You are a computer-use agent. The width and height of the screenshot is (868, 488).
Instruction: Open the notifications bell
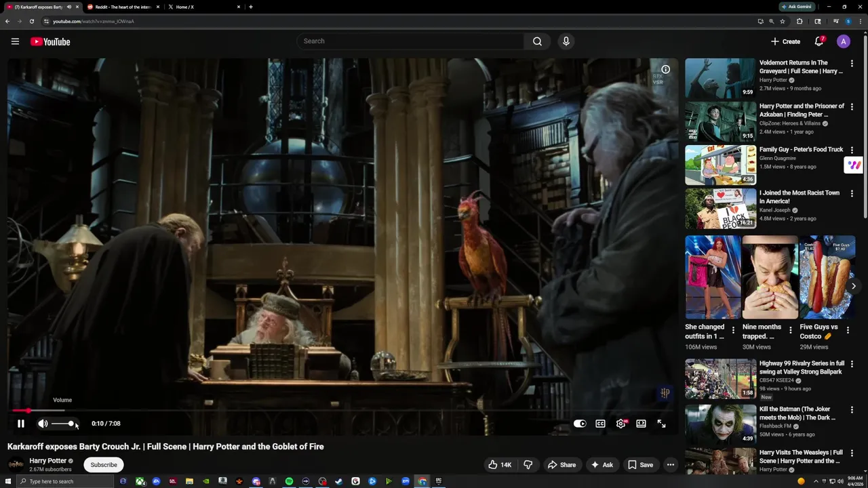click(x=819, y=41)
